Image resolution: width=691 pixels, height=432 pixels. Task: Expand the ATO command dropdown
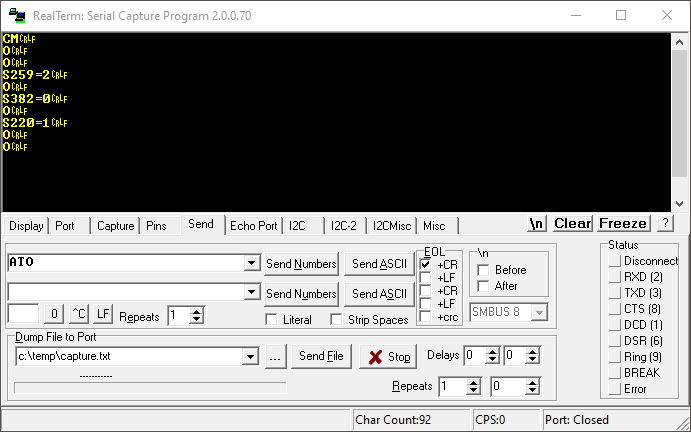(251, 263)
